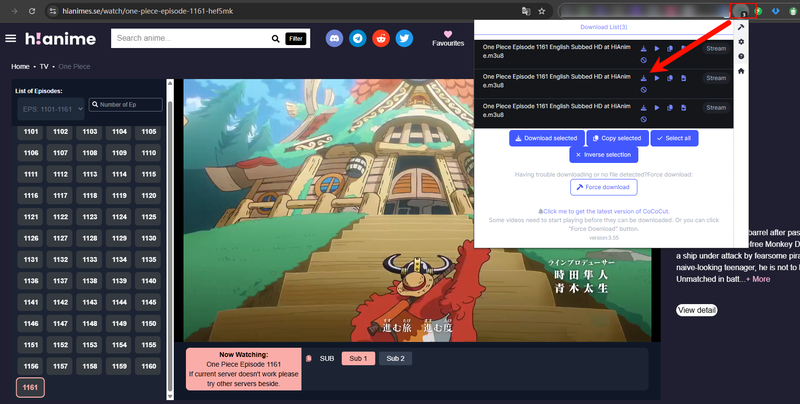Click download icon in first listed m3u8 row
This screenshot has width=800, height=404.
(x=643, y=48)
